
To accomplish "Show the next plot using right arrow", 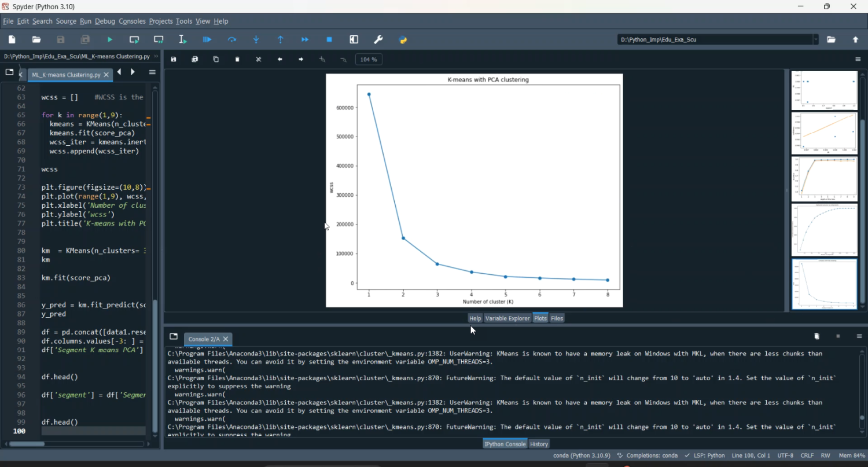I will 301,60.
